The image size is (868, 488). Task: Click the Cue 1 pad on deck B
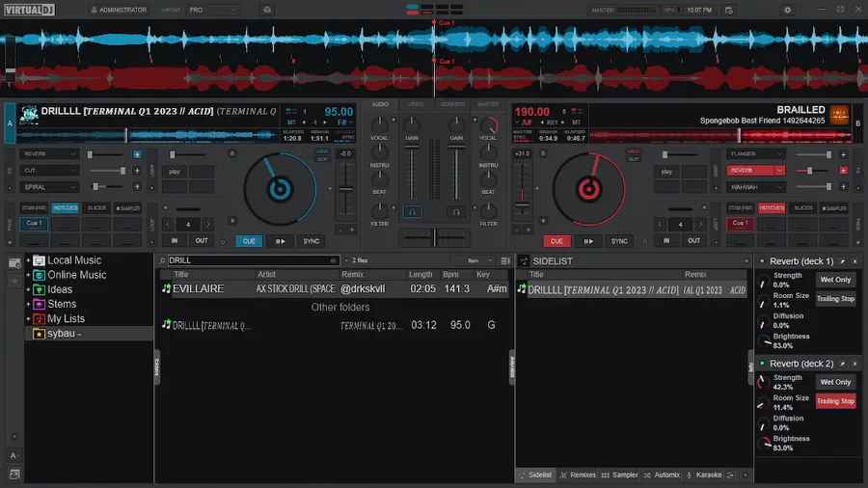click(x=740, y=224)
